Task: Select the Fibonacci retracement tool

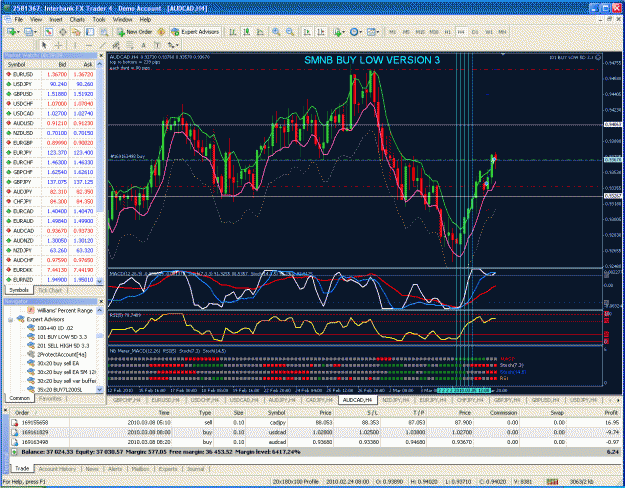Action: click(x=130, y=45)
